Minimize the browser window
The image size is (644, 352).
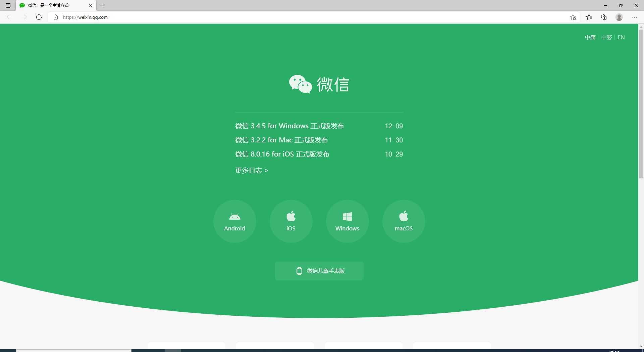click(605, 5)
